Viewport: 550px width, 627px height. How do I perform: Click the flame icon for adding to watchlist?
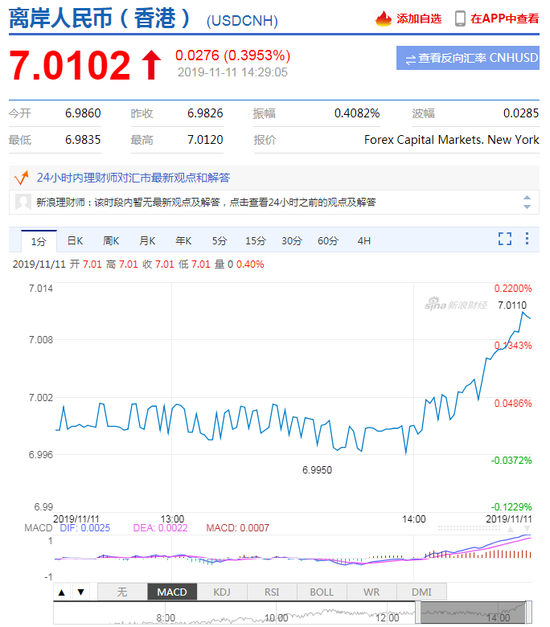383,18
